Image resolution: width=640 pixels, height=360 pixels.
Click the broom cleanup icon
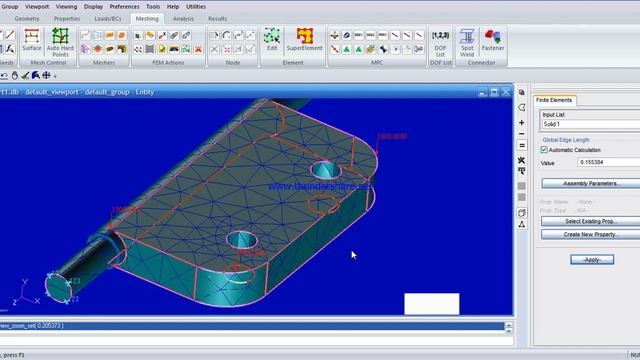(x=25, y=76)
